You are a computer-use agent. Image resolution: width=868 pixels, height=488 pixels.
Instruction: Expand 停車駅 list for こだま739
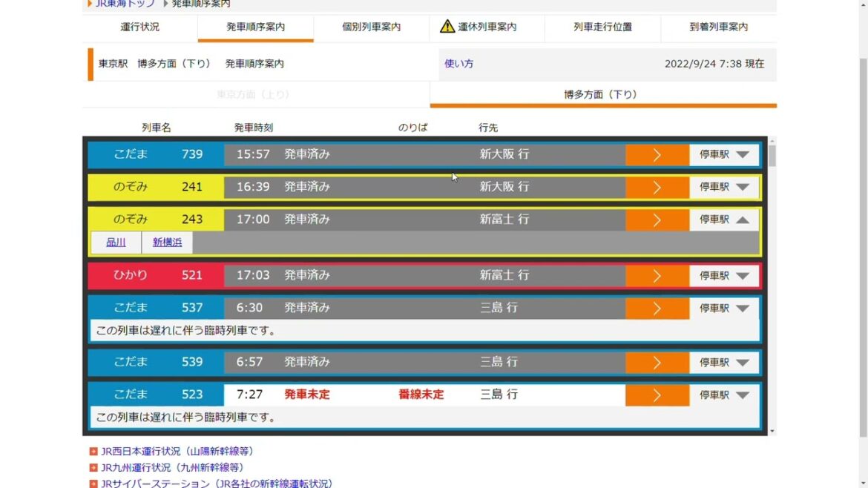coord(723,154)
